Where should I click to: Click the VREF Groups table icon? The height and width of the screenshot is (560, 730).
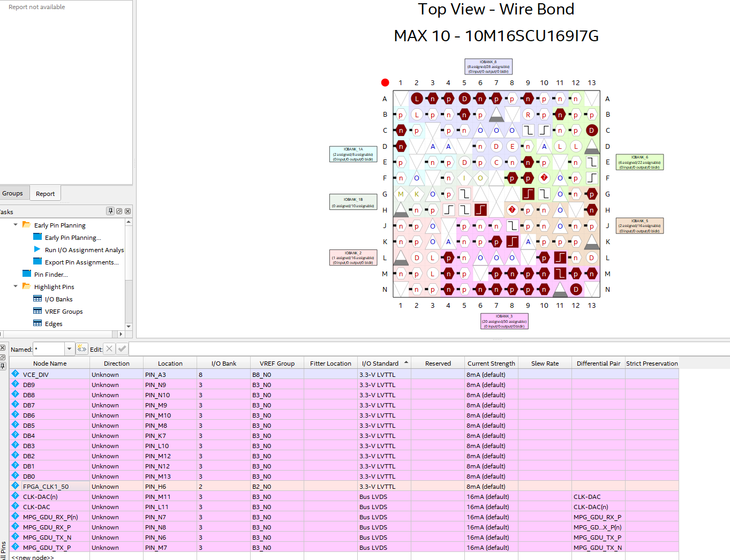click(37, 311)
